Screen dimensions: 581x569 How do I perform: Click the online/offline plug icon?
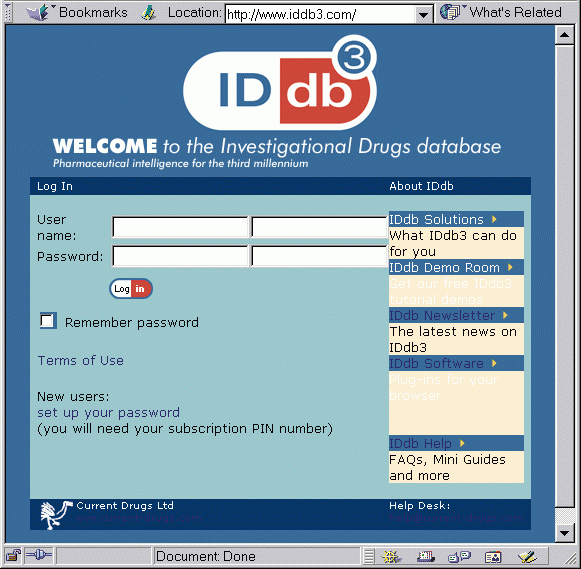coord(39,555)
